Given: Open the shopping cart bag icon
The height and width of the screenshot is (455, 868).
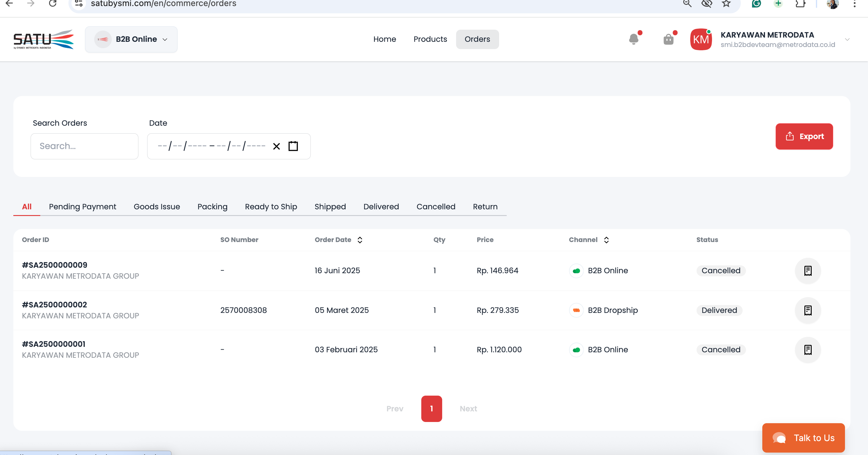Looking at the screenshot, I should click(668, 39).
